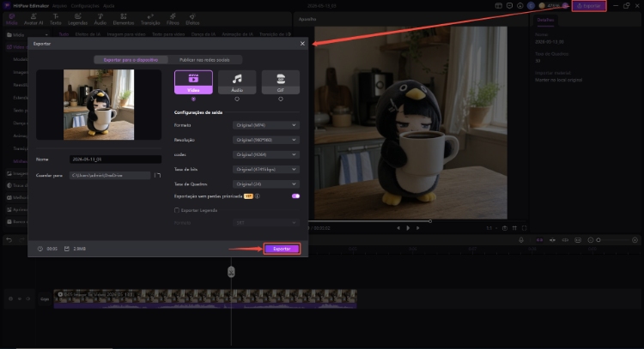Viewport: 644px width, 349px height.
Task: Open the Transição tool
Action: pyautogui.click(x=150, y=19)
